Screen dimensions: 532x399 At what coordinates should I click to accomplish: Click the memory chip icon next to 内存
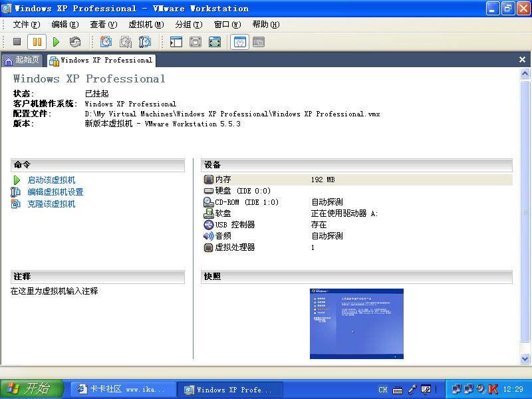208,179
